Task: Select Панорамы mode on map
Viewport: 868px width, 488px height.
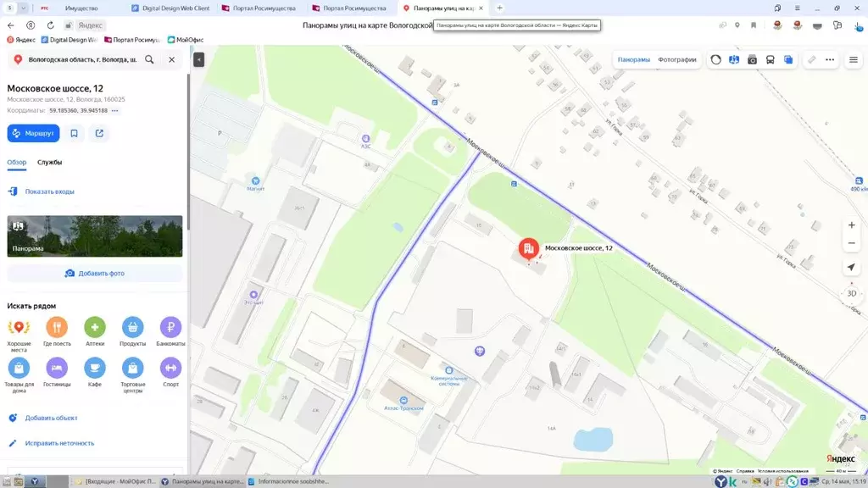Action: point(634,60)
